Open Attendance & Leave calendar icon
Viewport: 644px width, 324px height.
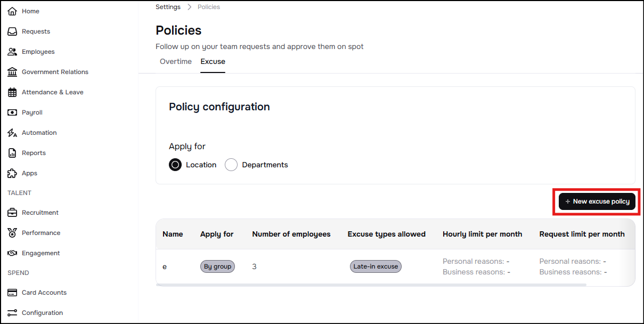12,92
